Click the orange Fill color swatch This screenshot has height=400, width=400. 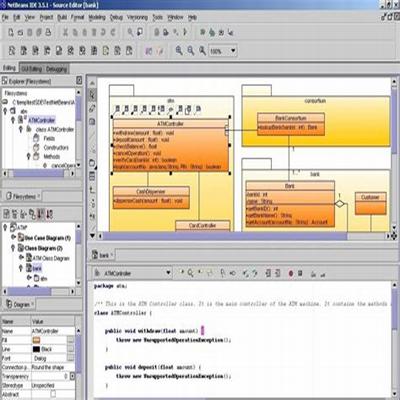coord(36,340)
